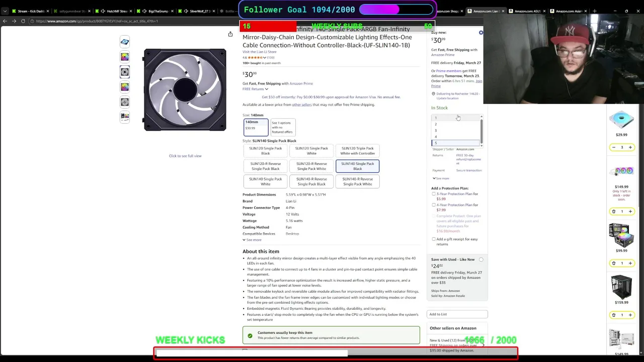Open the star rating dropdown arrow
Image resolution: width=644 pixels, height=362 pixels.
(x=265, y=57)
